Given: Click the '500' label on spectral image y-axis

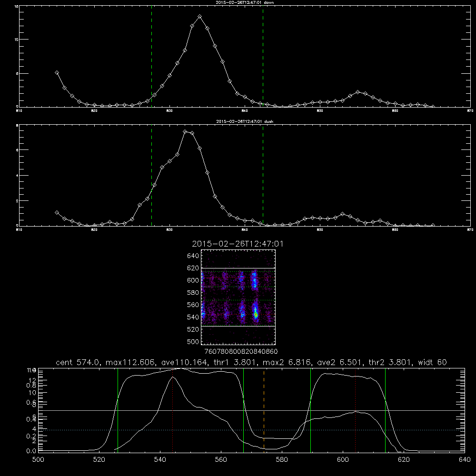Looking at the screenshot, I should click(x=193, y=341).
